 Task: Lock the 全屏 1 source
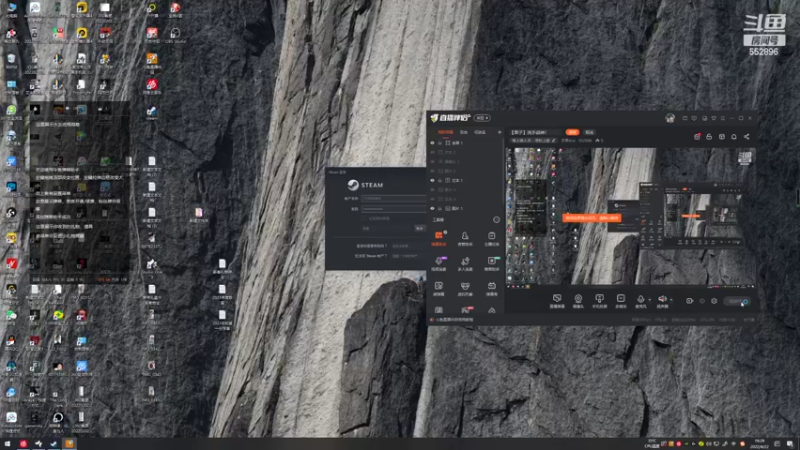(440, 143)
